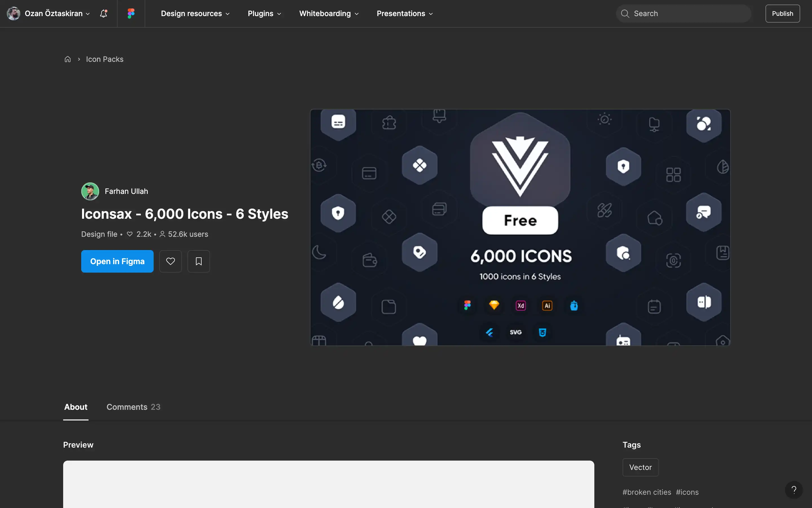This screenshot has width=812, height=508.
Task: Click the Figma logo icon
Action: (131, 14)
